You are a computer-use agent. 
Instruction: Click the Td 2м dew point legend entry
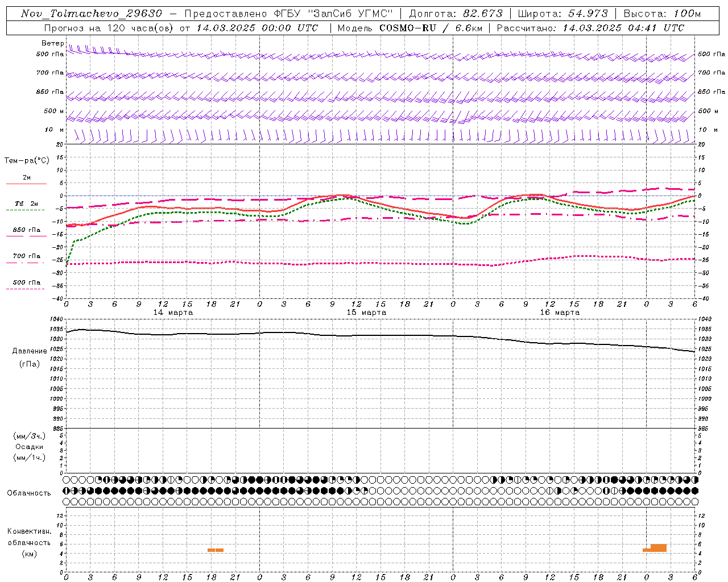[26, 203]
